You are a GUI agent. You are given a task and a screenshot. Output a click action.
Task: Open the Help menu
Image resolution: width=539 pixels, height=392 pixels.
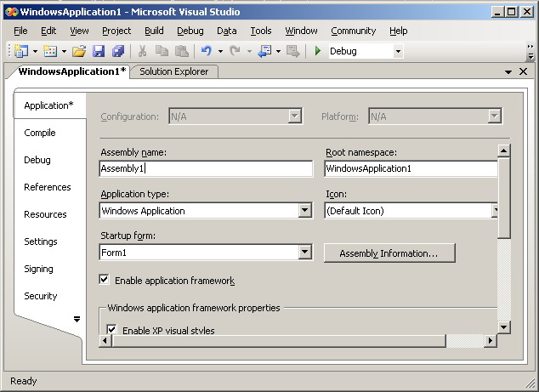tap(399, 31)
